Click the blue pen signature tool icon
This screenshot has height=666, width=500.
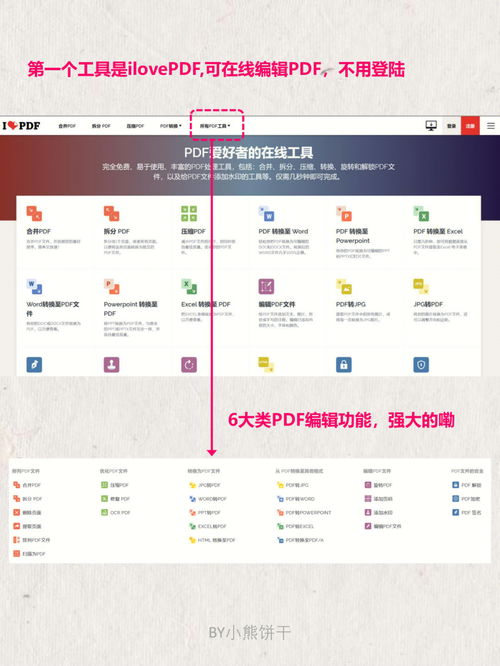(x=34, y=364)
